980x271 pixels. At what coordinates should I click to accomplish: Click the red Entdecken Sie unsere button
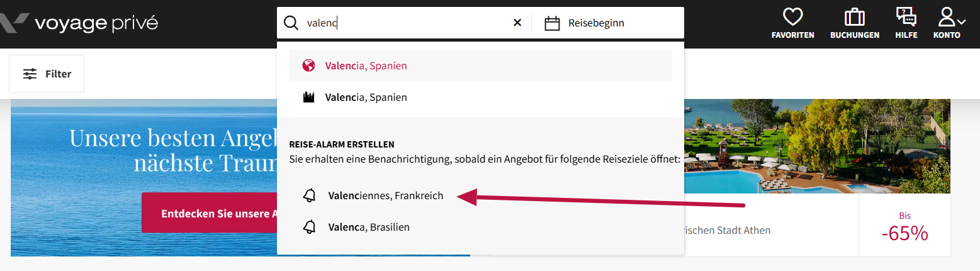tap(211, 213)
